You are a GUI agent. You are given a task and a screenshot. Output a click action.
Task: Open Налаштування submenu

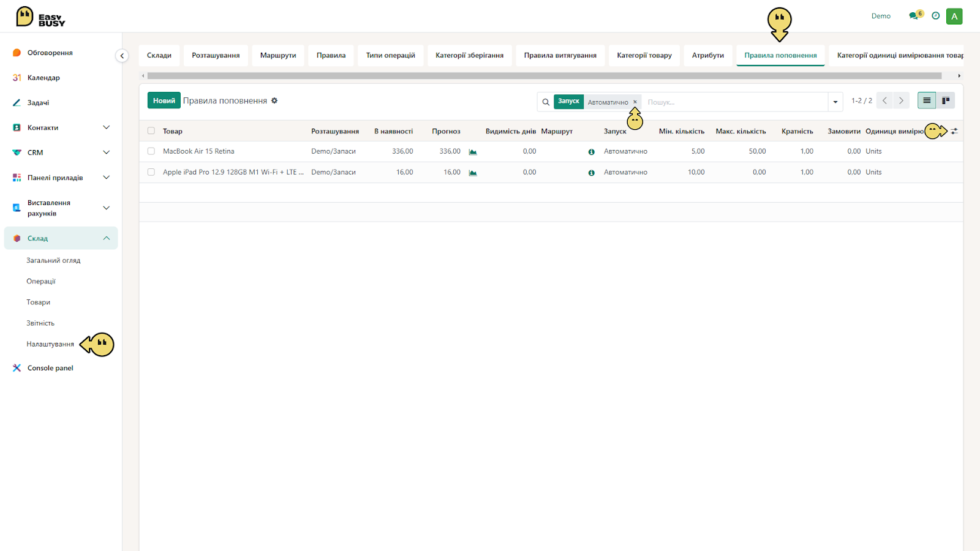tap(50, 344)
